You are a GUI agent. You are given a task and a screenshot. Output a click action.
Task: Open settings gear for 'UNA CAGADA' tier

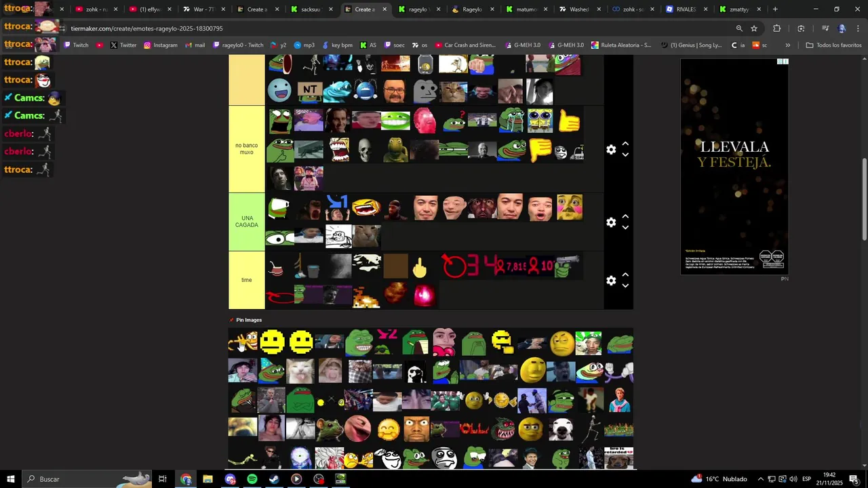click(611, 222)
